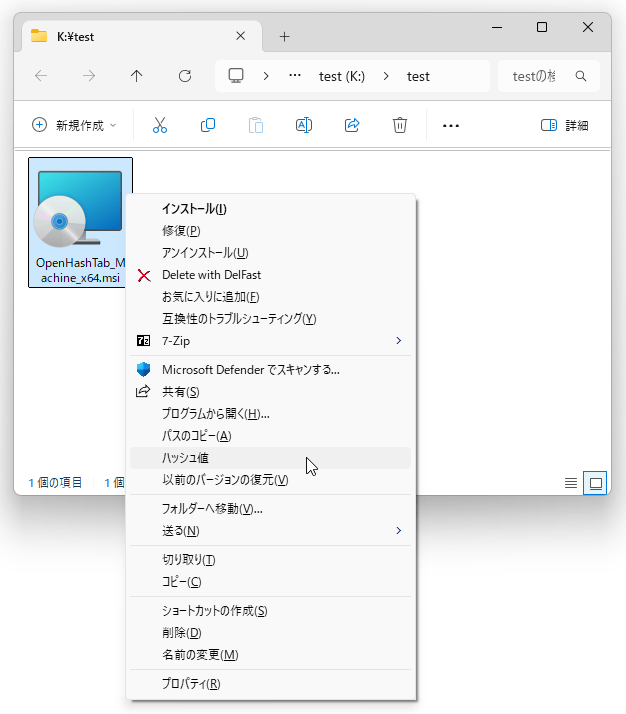The width and height of the screenshot is (626, 714).
Task: Go up one folder level
Action: coord(137,76)
